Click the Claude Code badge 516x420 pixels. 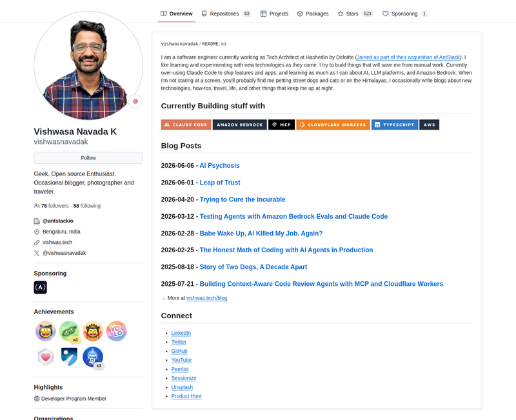coord(186,125)
